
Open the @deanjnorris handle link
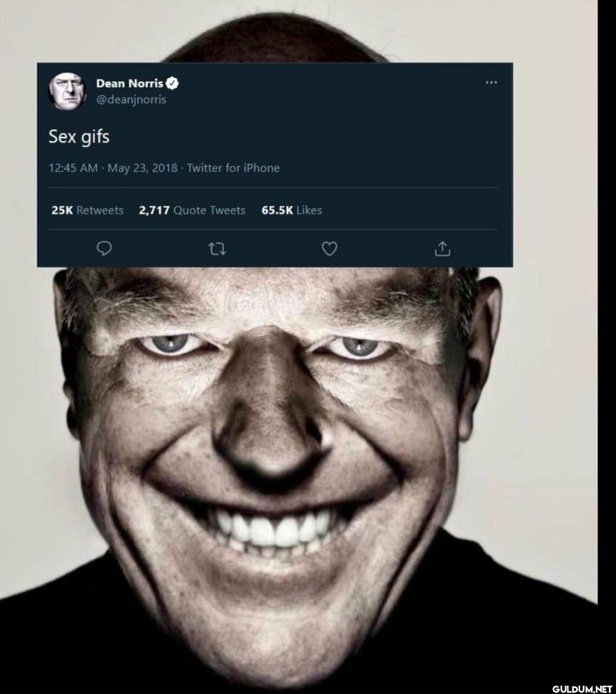(131, 100)
